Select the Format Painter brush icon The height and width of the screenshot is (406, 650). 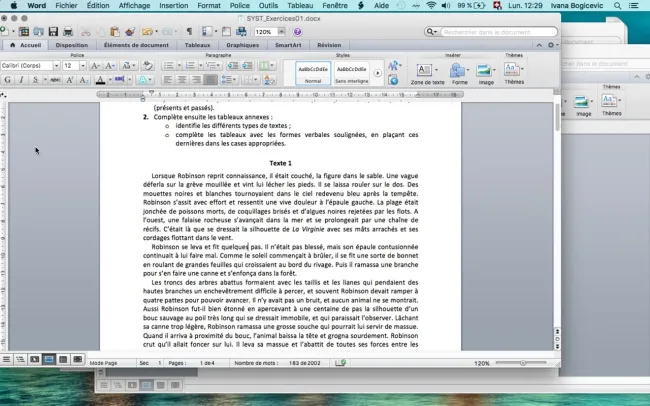[130, 32]
